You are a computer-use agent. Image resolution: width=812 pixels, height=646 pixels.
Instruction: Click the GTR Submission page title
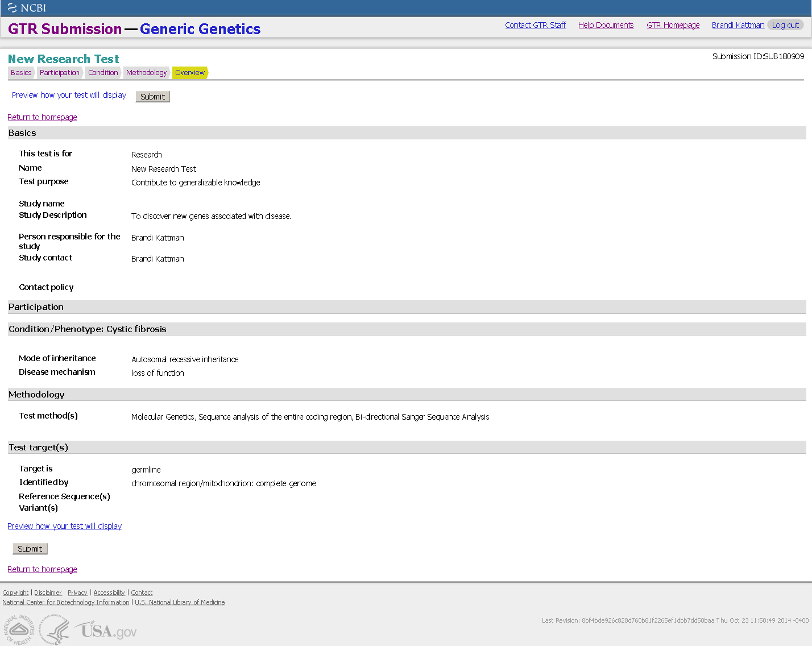coord(65,29)
